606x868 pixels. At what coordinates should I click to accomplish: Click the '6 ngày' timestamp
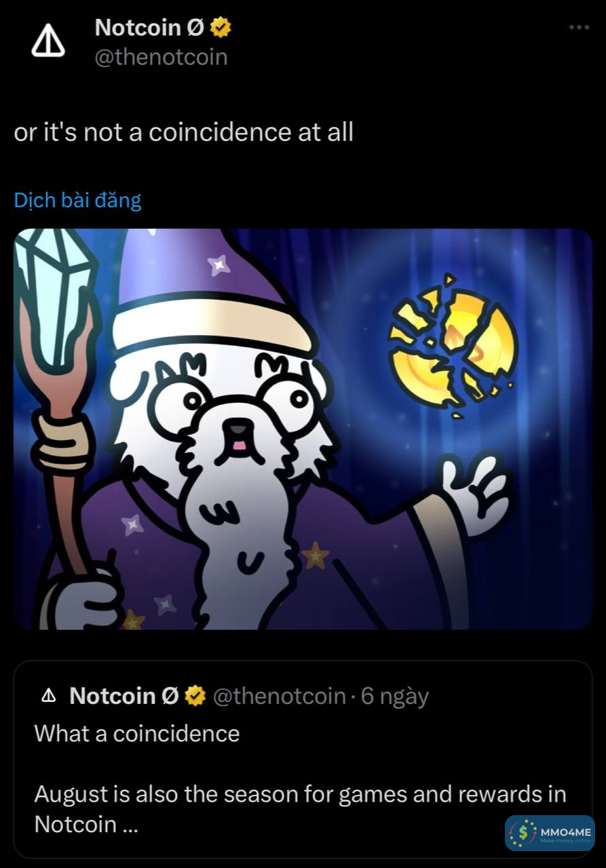pyautogui.click(x=394, y=696)
